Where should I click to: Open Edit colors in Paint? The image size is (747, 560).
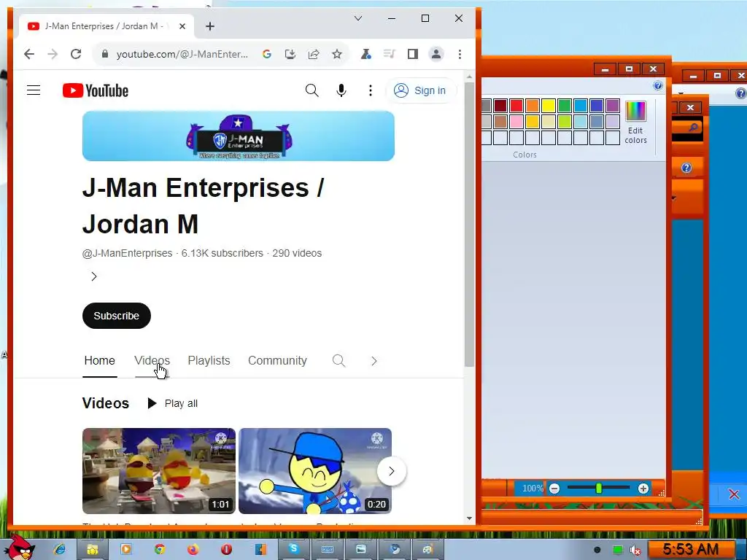pos(635,122)
